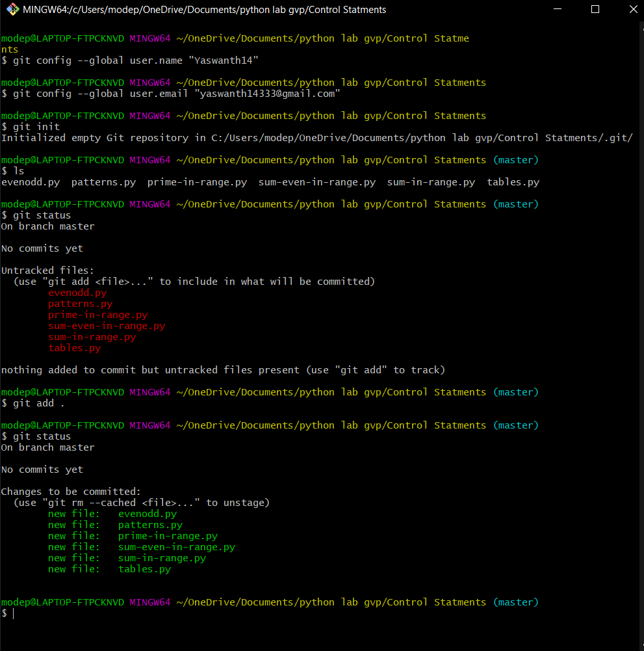
Task: Click the final empty prompt with cursor
Action: 8,613
